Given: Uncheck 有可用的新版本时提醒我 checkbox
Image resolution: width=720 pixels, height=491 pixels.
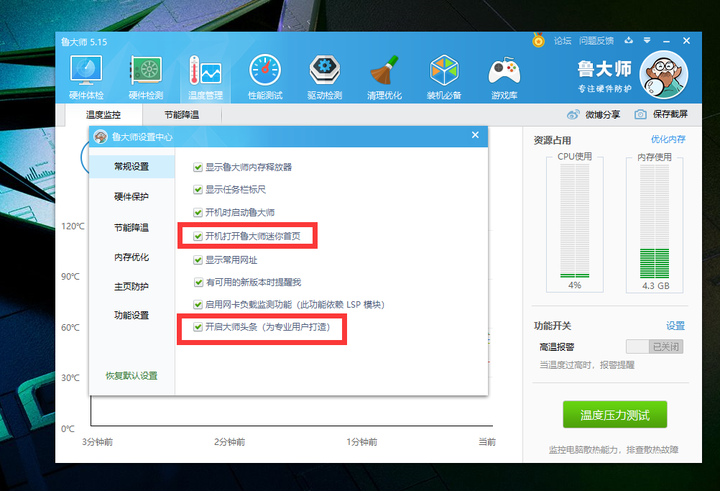Looking at the screenshot, I should pos(198,282).
